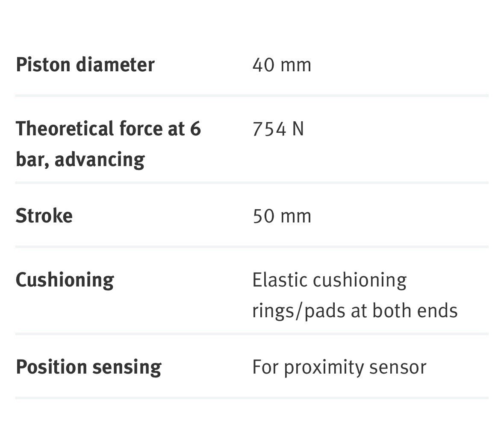Select the Piston diameter label
Image resolution: width=504 pixels, height=421 pixels.
click(85, 64)
